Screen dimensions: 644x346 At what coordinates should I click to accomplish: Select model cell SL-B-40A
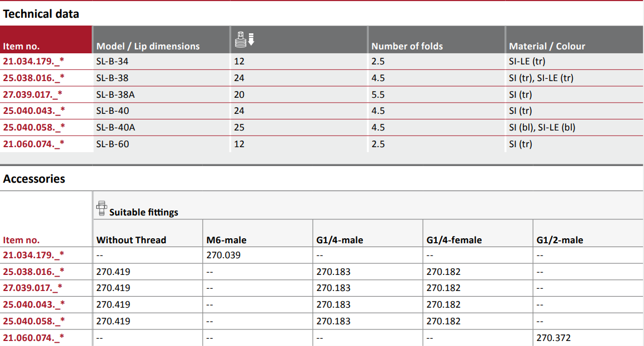(116, 128)
